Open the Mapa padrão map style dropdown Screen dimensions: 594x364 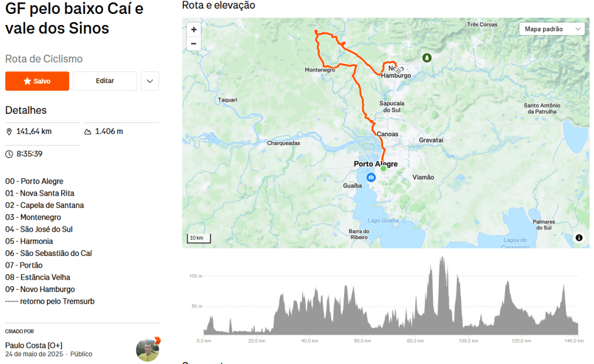pos(552,29)
